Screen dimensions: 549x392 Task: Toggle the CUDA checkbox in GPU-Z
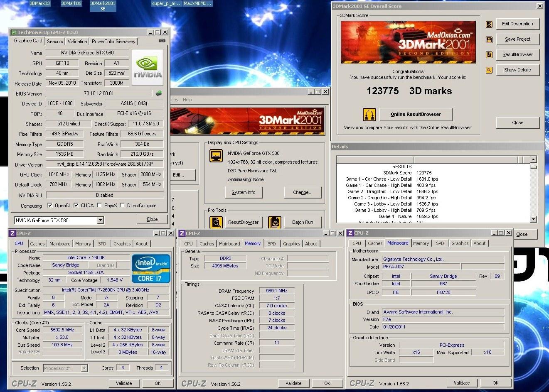coord(76,205)
